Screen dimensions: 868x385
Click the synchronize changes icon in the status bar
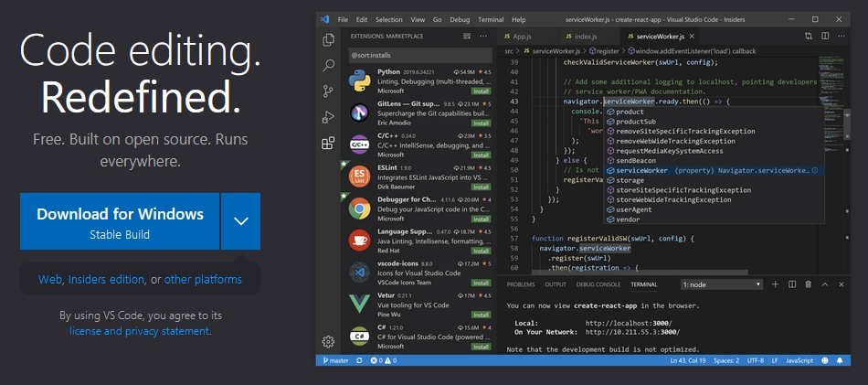tap(359, 360)
